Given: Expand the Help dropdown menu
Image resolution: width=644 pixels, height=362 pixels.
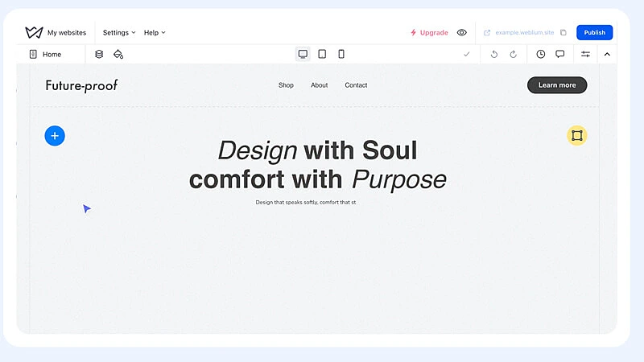Looking at the screenshot, I should [155, 33].
